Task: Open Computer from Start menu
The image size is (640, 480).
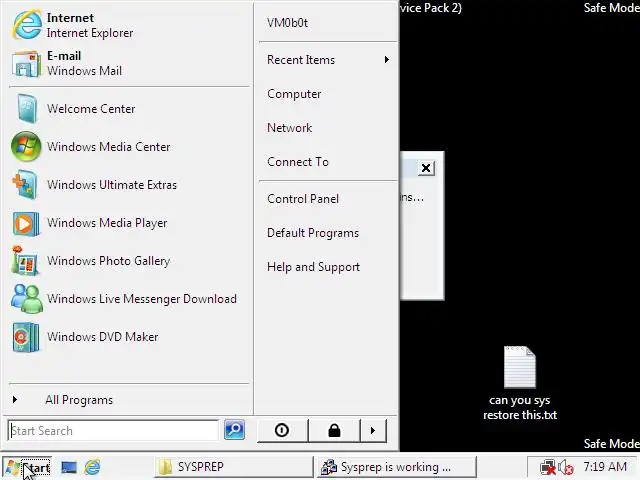Action: [x=294, y=94]
